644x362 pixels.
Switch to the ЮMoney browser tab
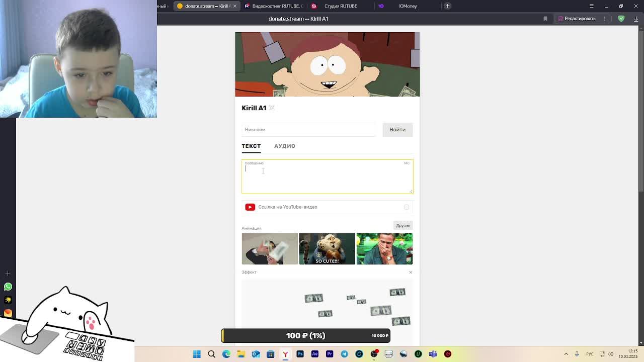pos(408,6)
